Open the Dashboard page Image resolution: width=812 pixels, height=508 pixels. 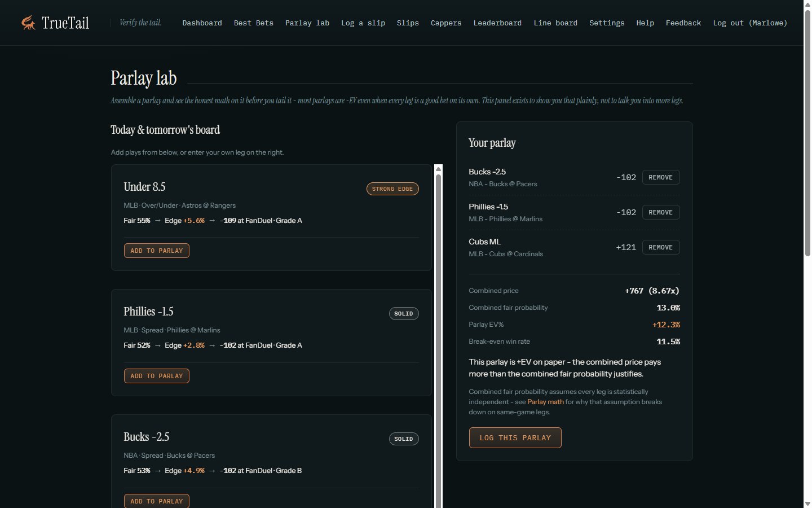pos(202,23)
